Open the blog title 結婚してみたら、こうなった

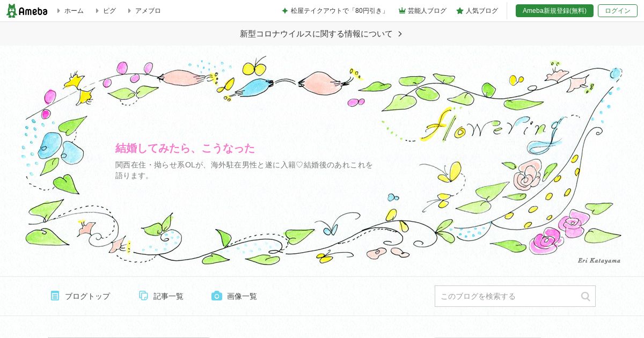(x=185, y=149)
